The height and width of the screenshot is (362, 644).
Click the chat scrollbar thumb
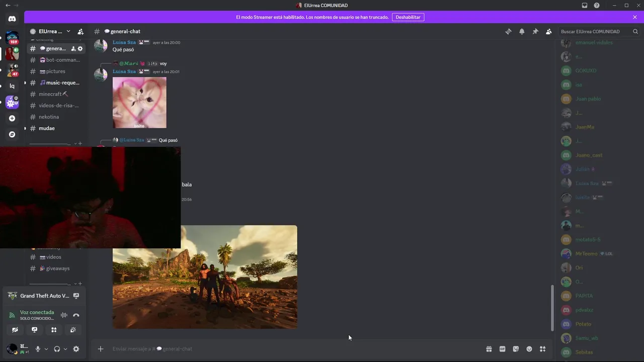[552, 308]
